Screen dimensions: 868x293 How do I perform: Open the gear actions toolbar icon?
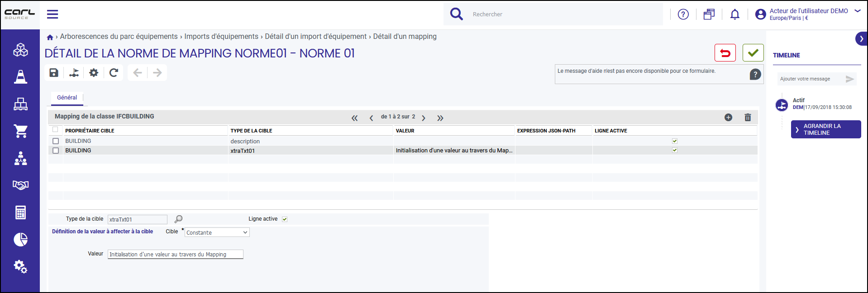click(x=94, y=72)
